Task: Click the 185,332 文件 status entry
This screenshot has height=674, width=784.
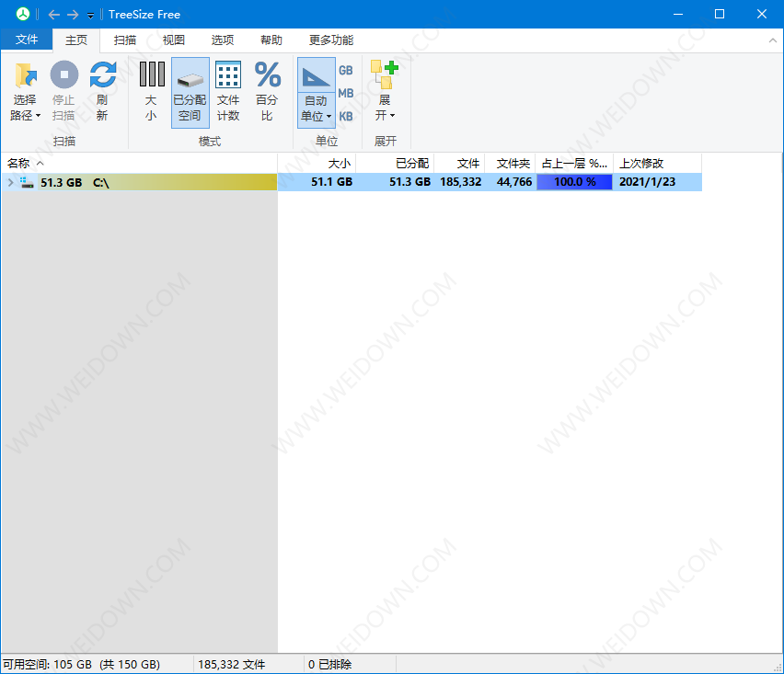Action: pyautogui.click(x=232, y=665)
